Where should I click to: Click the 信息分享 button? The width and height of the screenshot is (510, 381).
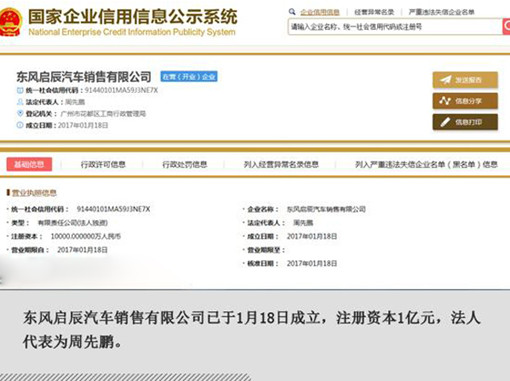[x=465, y=101]
